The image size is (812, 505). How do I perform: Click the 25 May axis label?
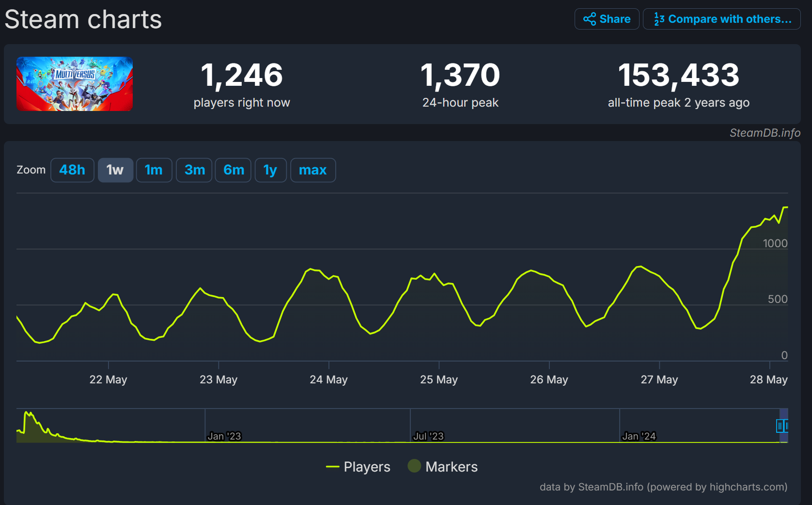pos(439,379)
